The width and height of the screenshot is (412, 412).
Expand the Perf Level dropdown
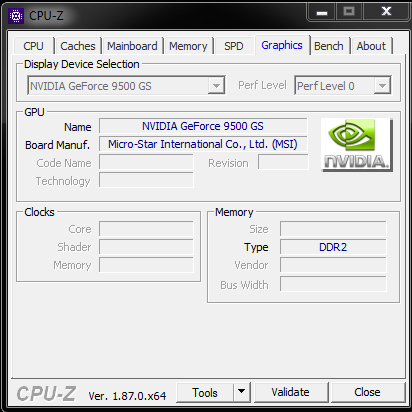382,86
